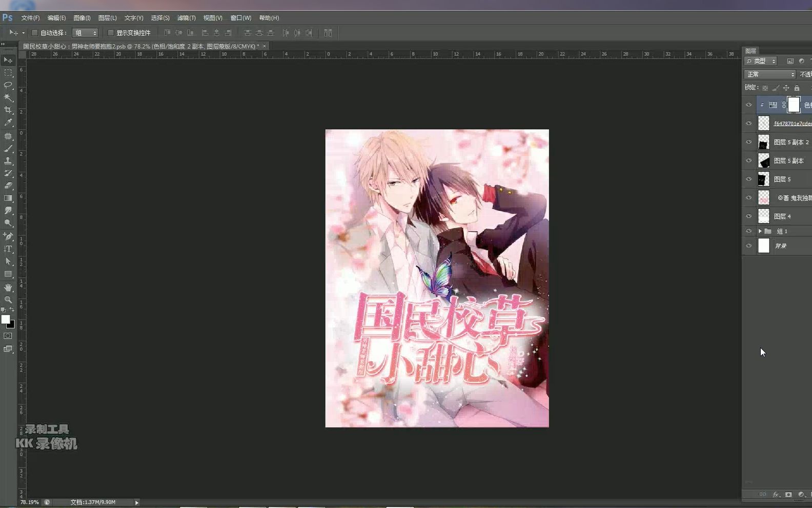Toggle visibility of the hue/saturation adjustment layer
Screen dimensions: 812x508
pos(748,105)
